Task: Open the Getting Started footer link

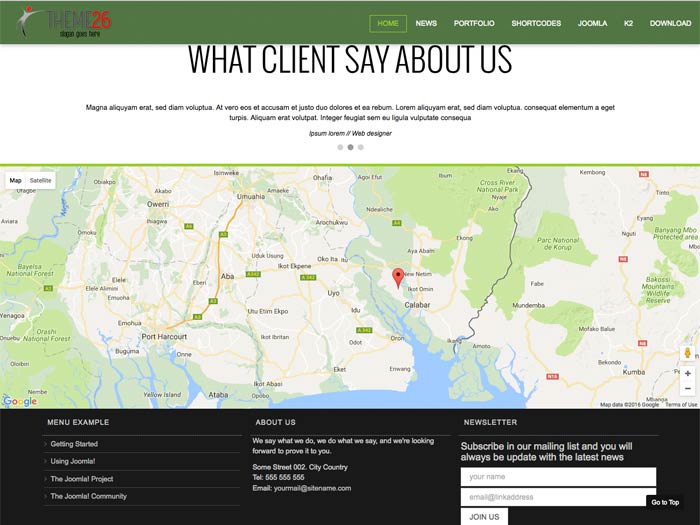Action: [74, 444]
